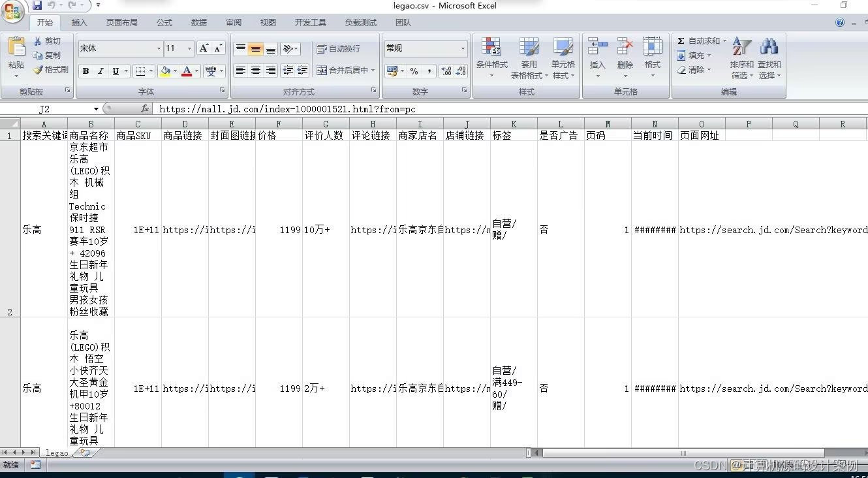
Task: Toggle italic formatting
Action: (x=101, y=71)
